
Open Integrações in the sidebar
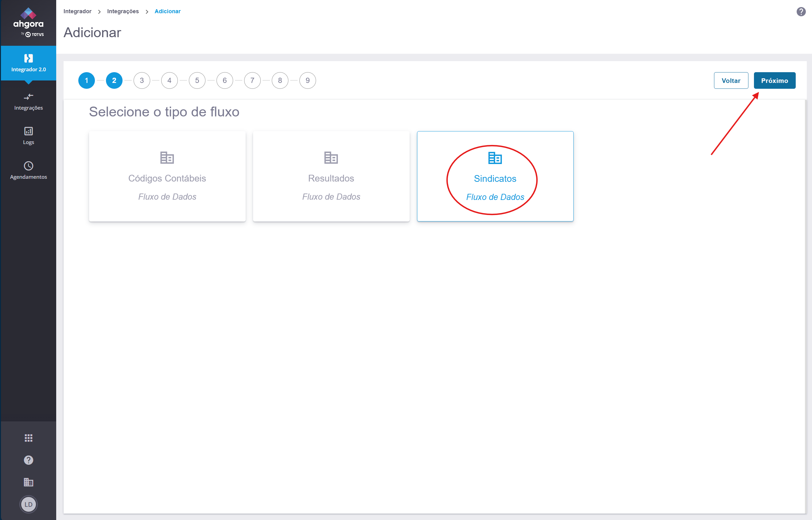(28, 101)
